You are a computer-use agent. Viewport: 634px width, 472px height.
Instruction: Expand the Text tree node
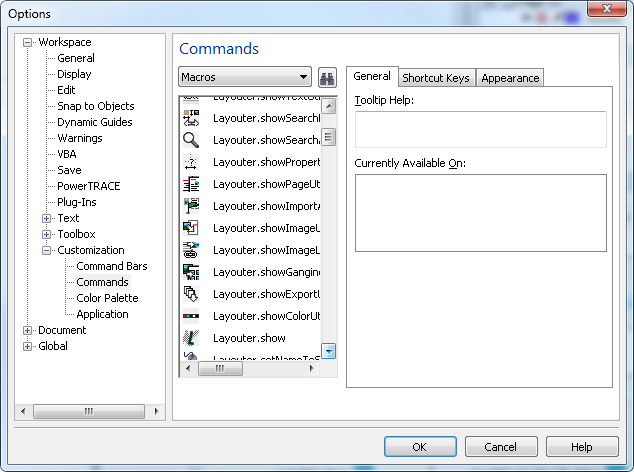point(46,218)
